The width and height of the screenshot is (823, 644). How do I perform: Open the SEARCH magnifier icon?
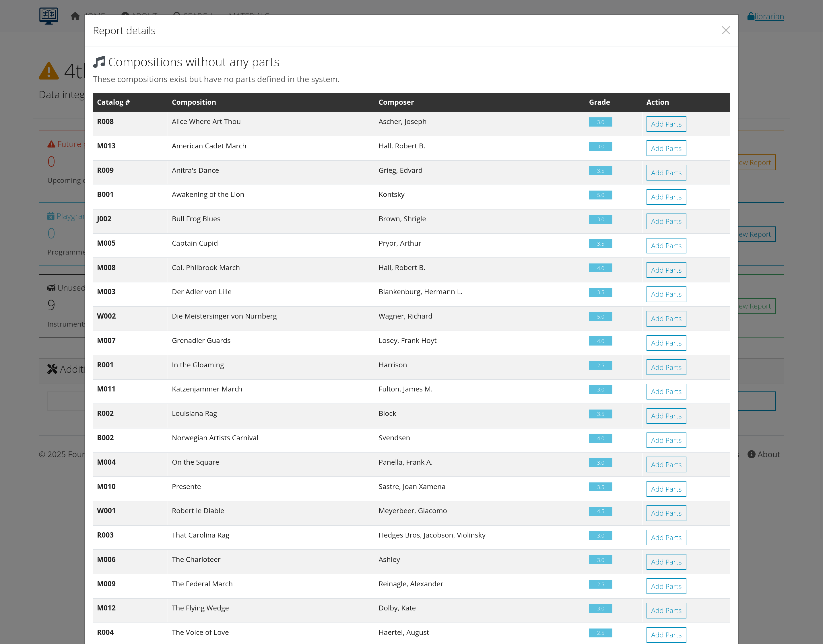pyautogui.click(x=176, y=15)
